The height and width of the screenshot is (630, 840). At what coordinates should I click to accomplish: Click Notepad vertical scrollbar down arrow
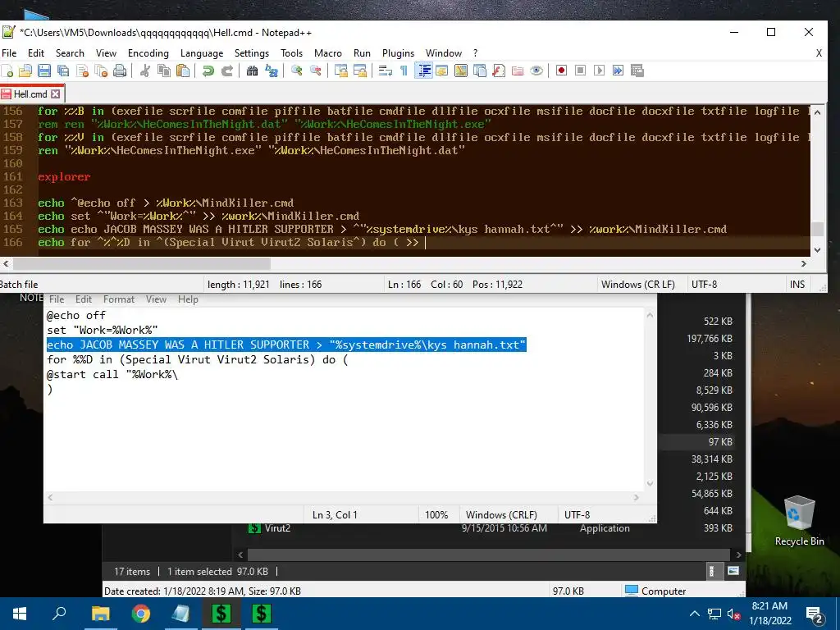point(650,484)
